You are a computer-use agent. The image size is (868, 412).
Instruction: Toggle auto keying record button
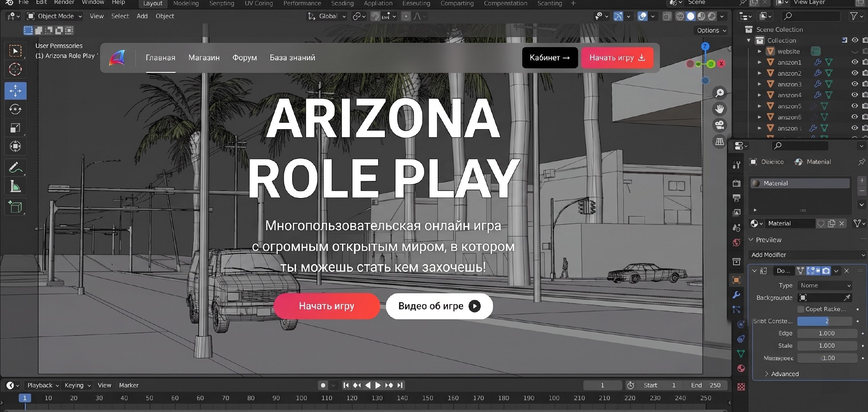click(x=323, y=385)
